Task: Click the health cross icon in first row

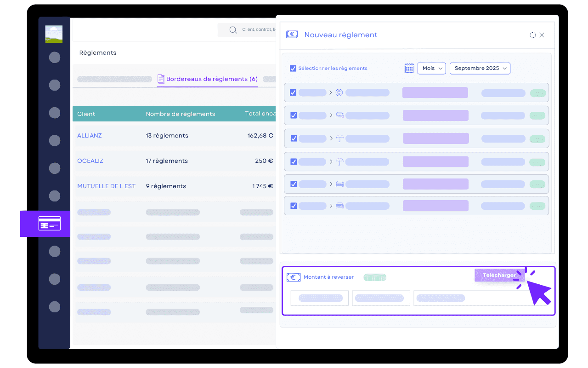Action: pos(339,92)
